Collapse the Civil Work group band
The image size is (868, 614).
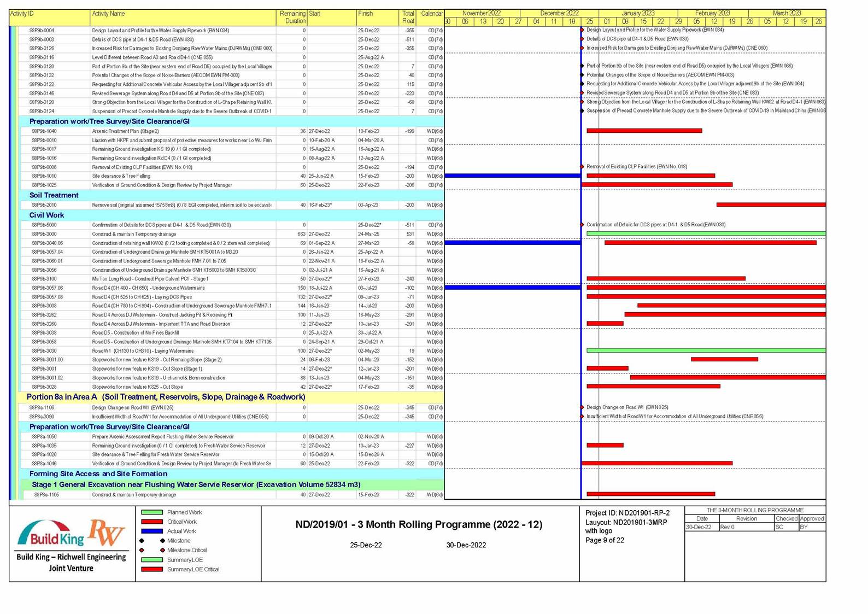(46, 215)
